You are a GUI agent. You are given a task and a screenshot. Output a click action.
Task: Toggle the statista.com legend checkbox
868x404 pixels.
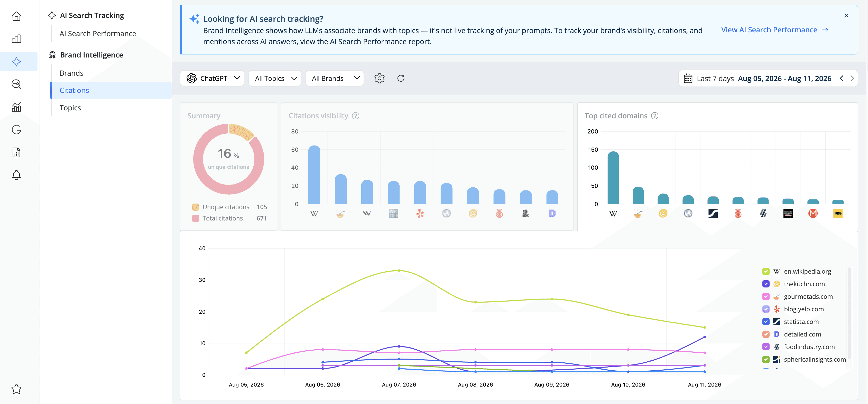coord(765,322)
